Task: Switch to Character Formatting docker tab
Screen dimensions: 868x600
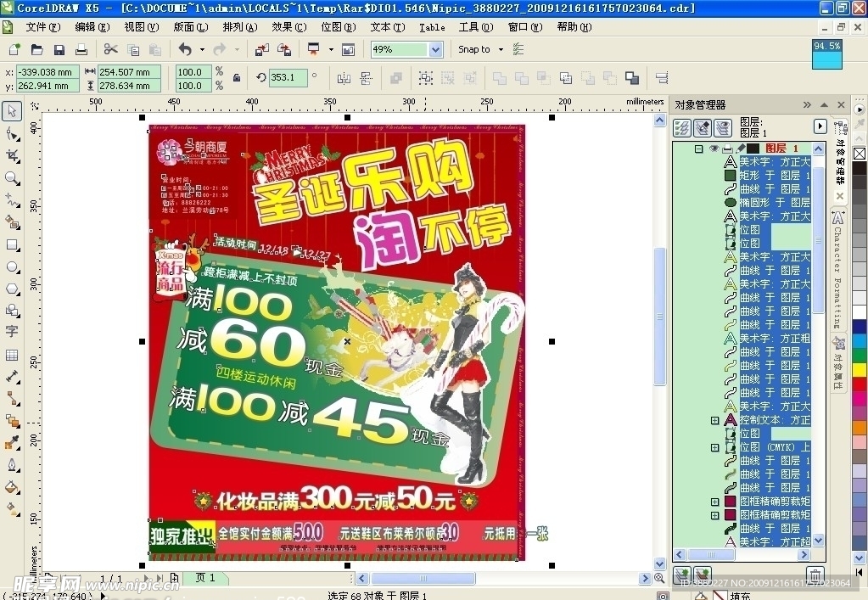Action: 837,270
